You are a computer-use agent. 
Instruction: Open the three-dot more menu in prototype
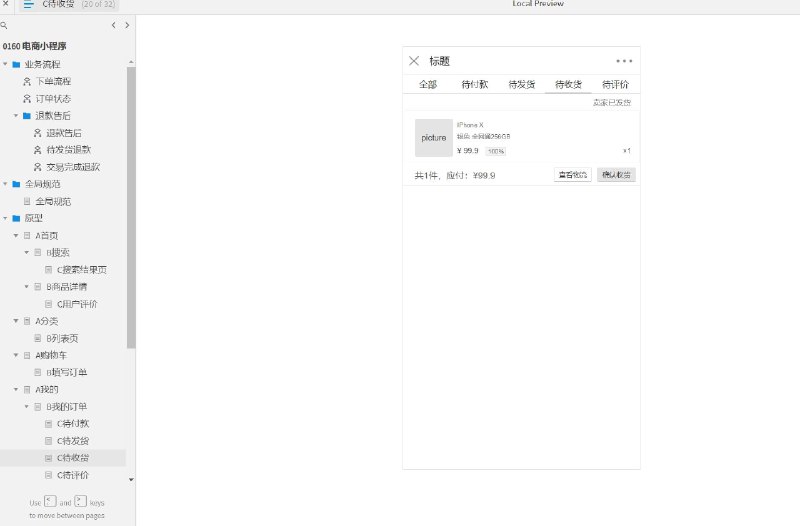[624, 61]
